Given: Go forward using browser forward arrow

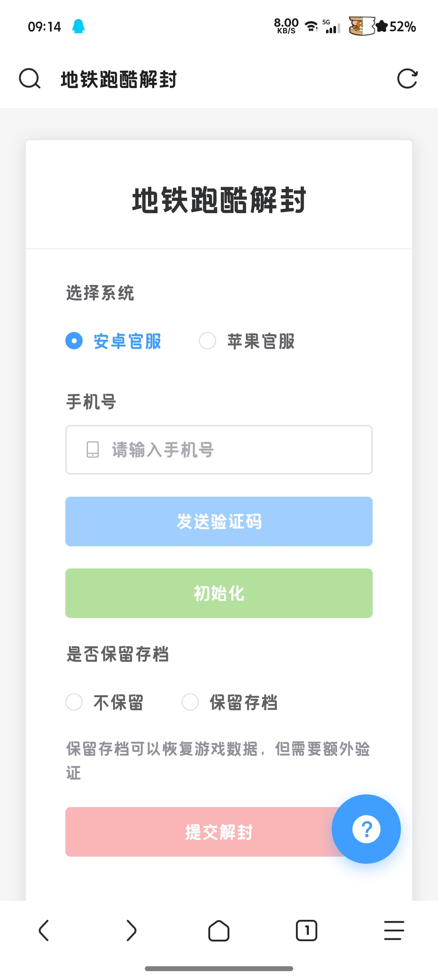Looking at the screenshot, I should (131, 931).
